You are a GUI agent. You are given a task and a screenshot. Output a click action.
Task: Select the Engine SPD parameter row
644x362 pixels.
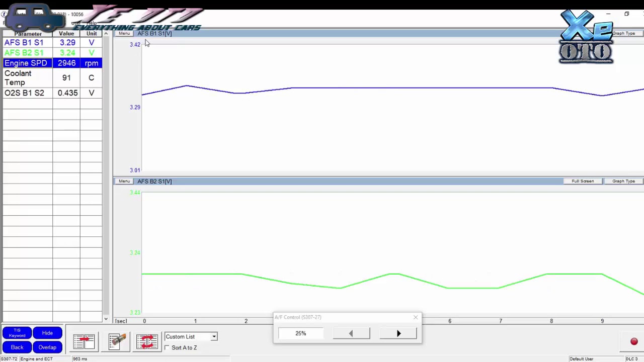click(x=52, y=63)
